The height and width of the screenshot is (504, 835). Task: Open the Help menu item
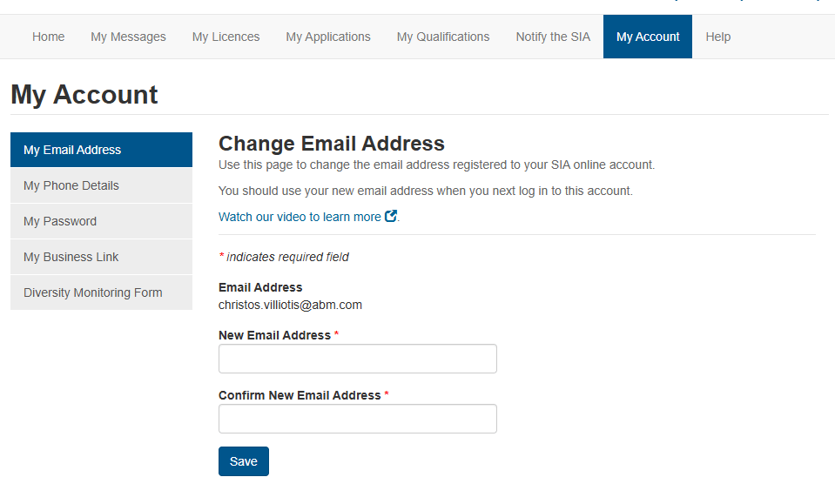[717, 37]
